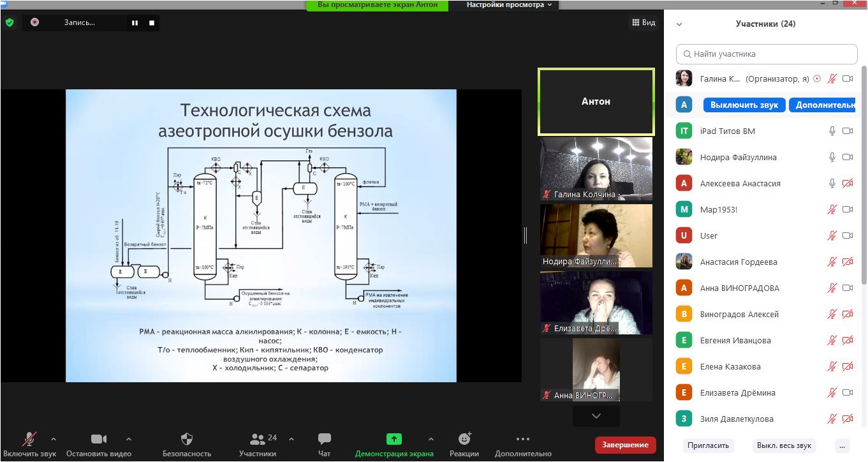Click Выкл. весь звук mute all button
The height and width of the screenshot is (462, 868).
784,445
